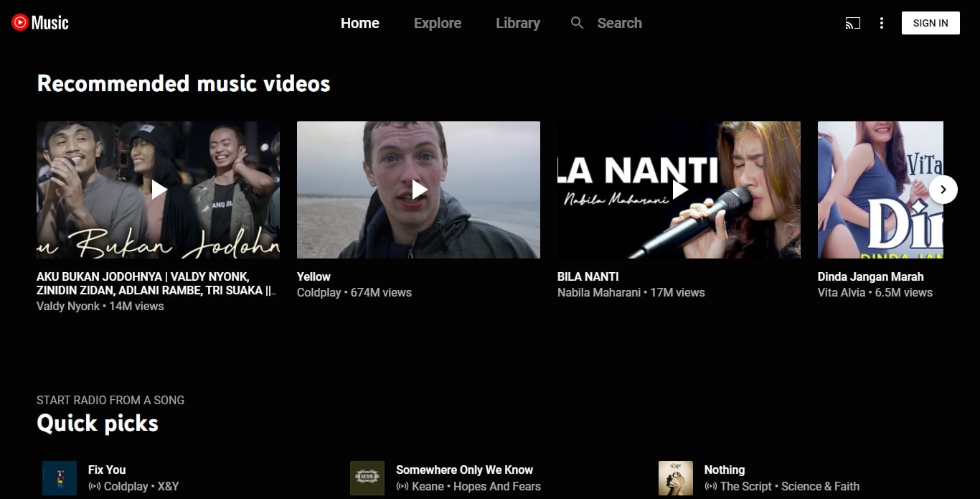Switch to the Explore tab

click(x=437, y=22)
